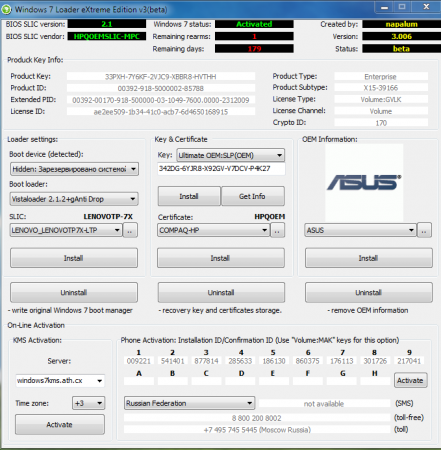
Task: Click Confirmation ID field C
Action: (207, 381)
